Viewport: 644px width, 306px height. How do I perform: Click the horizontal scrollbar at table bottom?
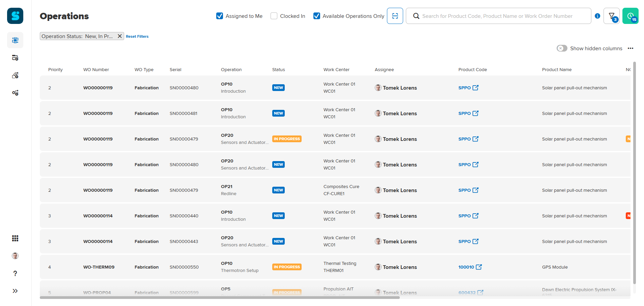coord(219,298)
